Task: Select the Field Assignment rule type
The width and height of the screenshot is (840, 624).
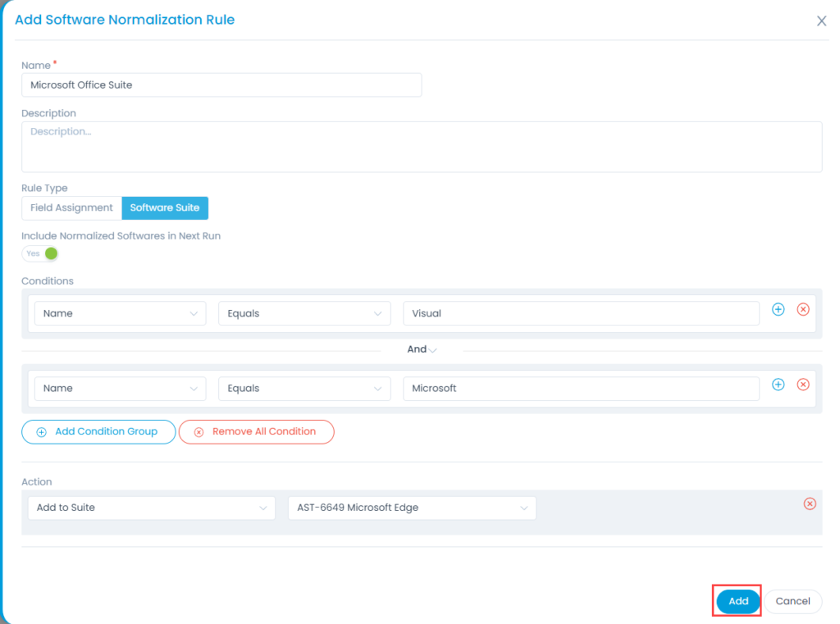Action: point(72,207)
